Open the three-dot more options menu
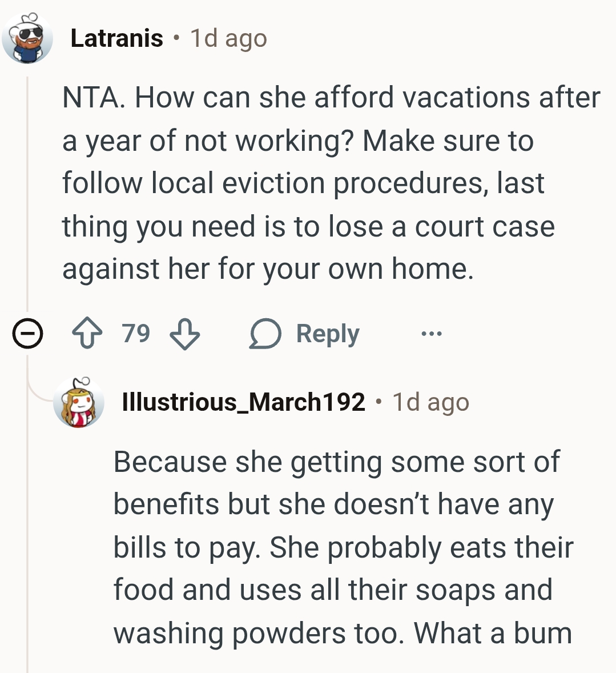The image size is (616, 673). 431,334
